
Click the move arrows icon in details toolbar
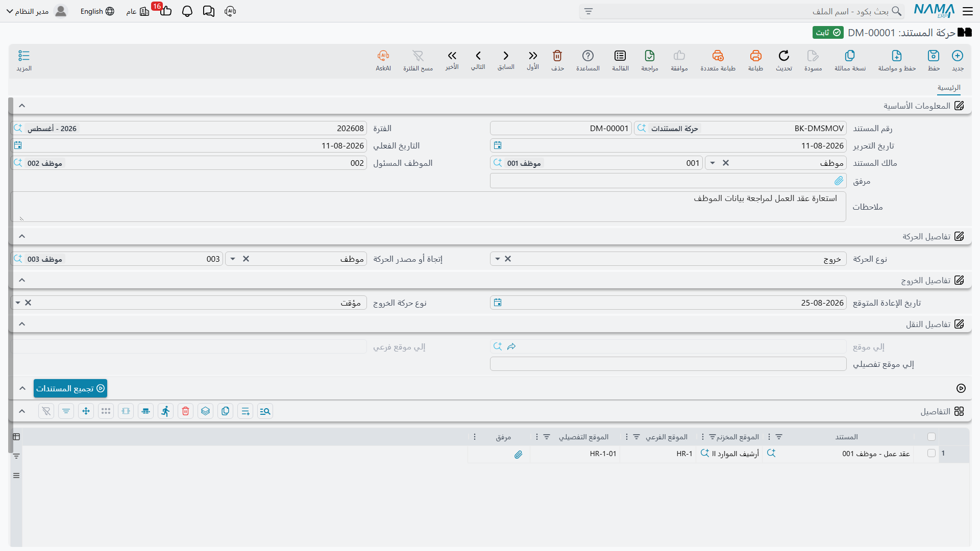pos(86,411)
